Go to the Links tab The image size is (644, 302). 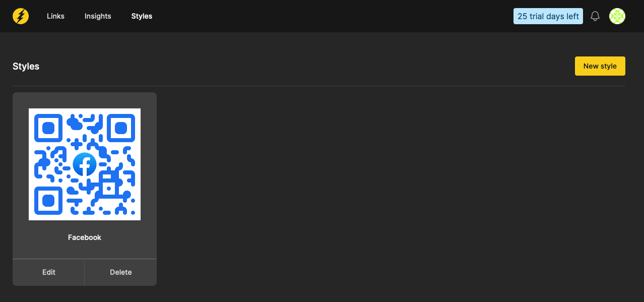pos(55,16)
